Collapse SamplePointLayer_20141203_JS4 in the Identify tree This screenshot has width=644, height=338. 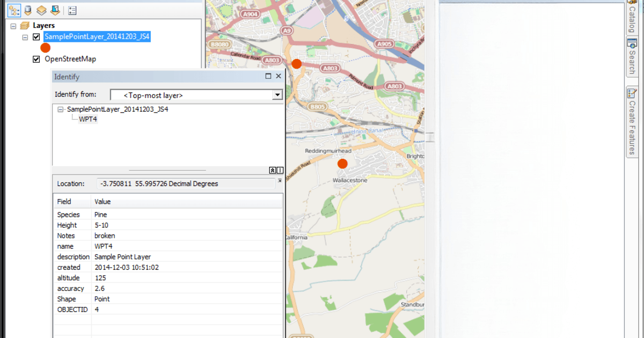60,109
